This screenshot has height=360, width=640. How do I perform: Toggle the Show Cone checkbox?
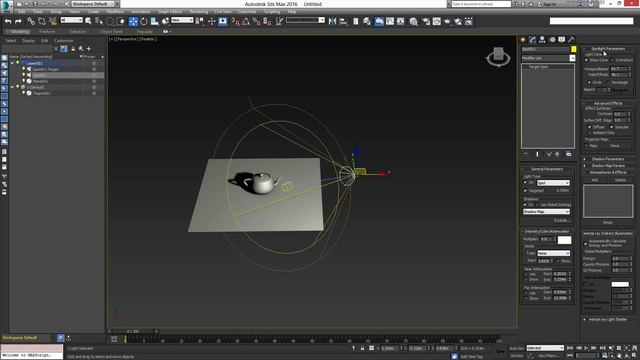[x=587, y=60]
